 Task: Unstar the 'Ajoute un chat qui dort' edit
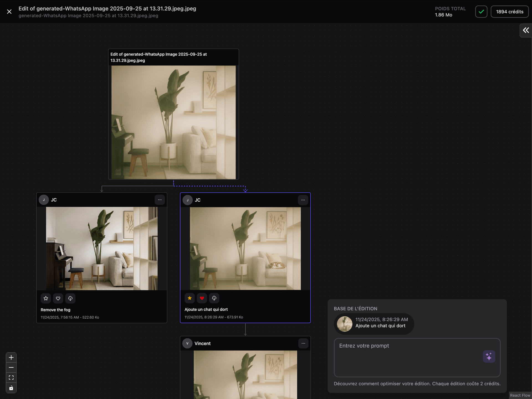pos(190,298)
